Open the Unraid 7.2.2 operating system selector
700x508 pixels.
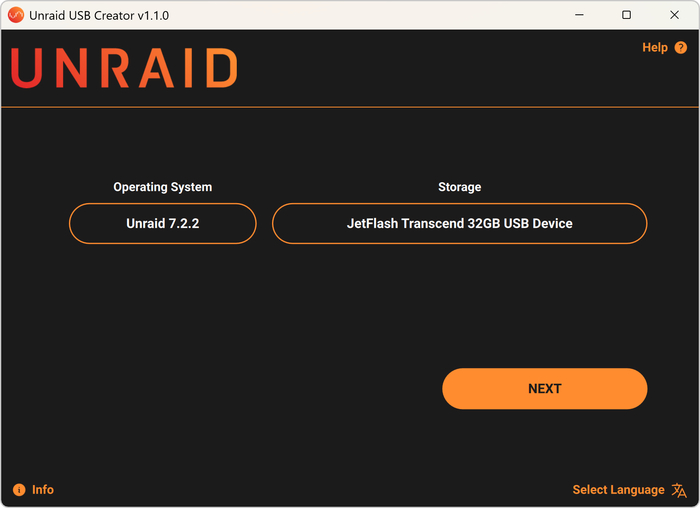point(162,224)
